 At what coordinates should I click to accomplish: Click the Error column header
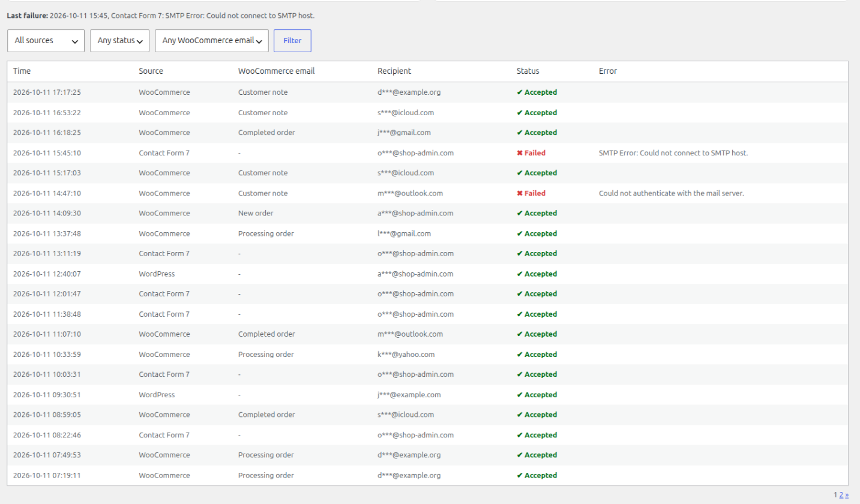tap(608, 71)
